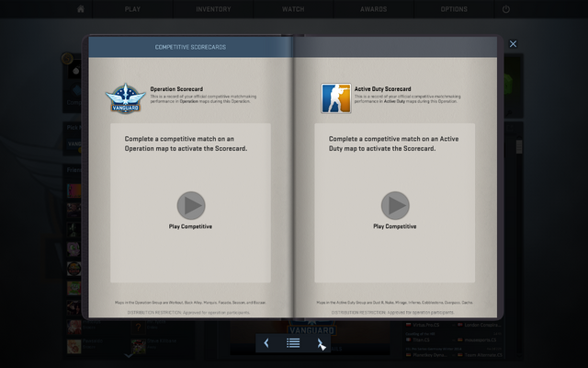Select the Competitive Scorecards header tab
The image size is (588, 368).
click(x=190, y=47)
